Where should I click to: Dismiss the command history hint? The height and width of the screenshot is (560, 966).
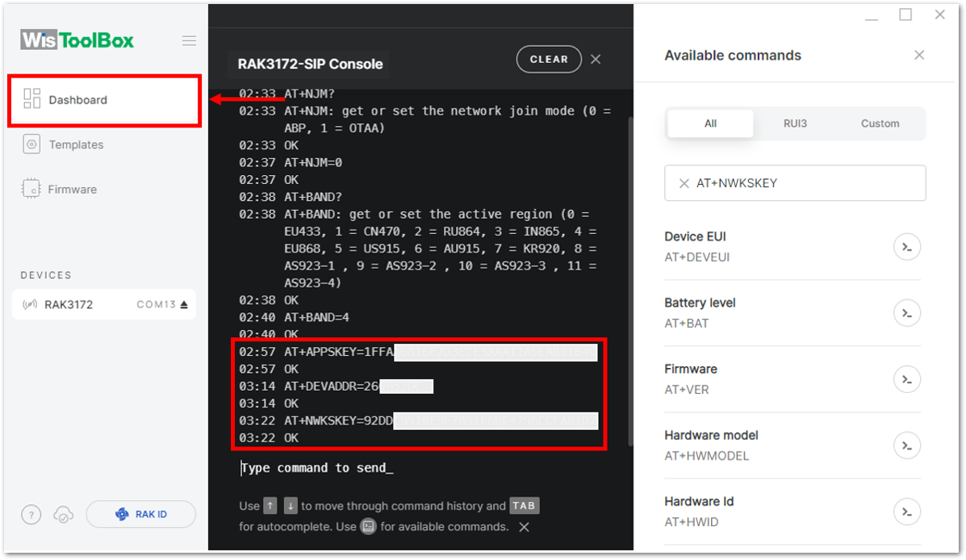coord(524,528)
